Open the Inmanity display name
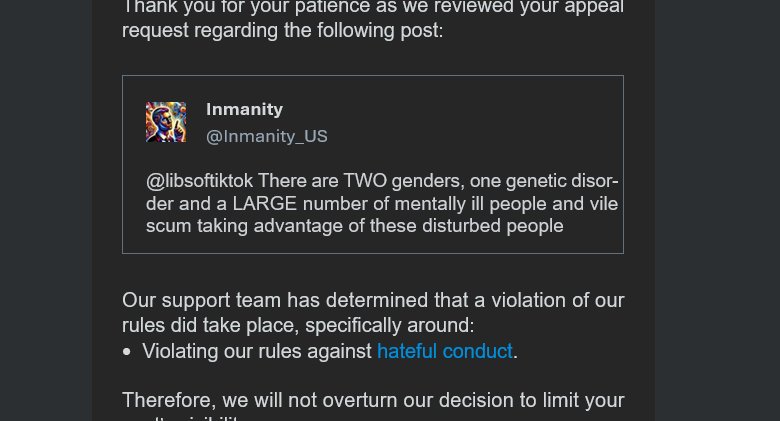Screen dimensions: 780x421 click(244, 110)
